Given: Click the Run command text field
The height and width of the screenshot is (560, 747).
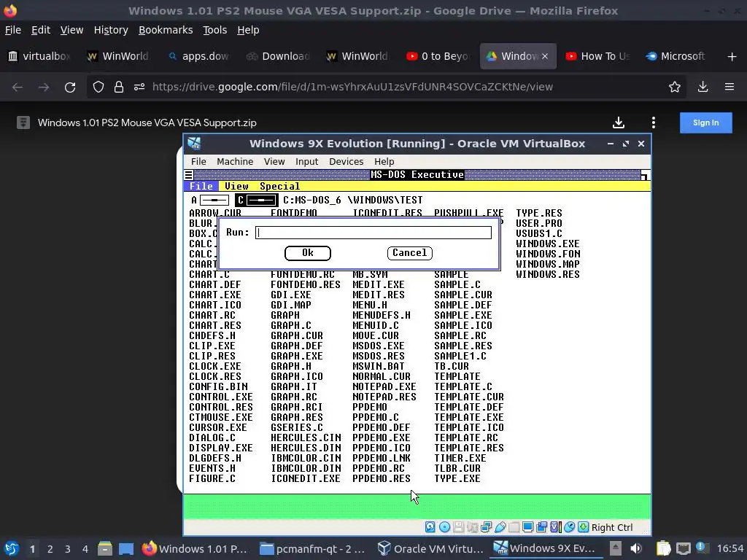Looking at the screenshot, I should point(373,233).
